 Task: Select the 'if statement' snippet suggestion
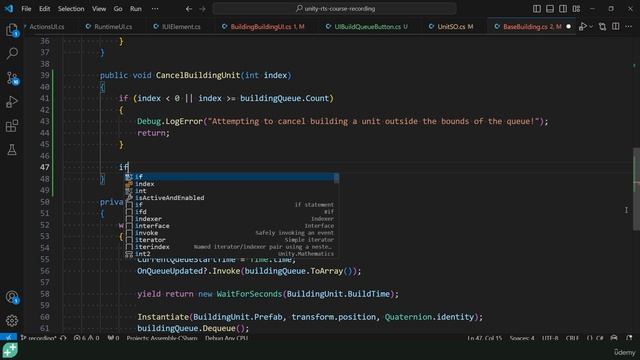pyautogui.click(x=231, y=204)
